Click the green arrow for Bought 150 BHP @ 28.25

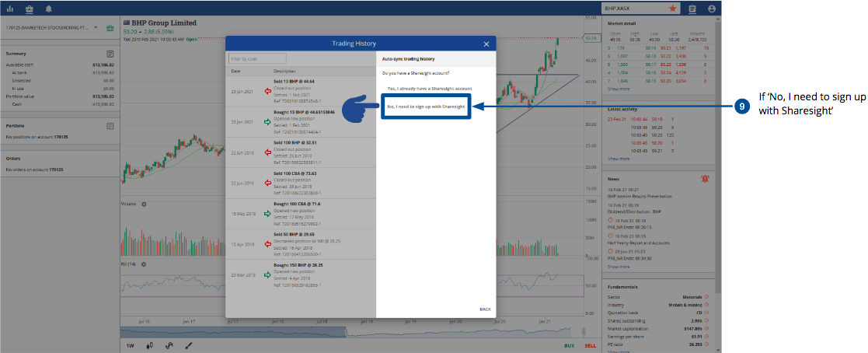click(267, 275)
